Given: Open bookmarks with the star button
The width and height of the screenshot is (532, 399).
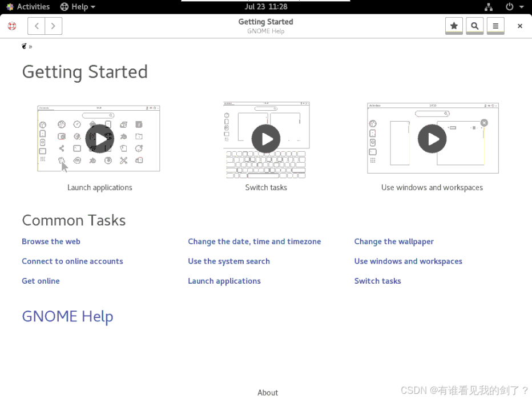Looking at the screenshot, I should coord(454,26).
